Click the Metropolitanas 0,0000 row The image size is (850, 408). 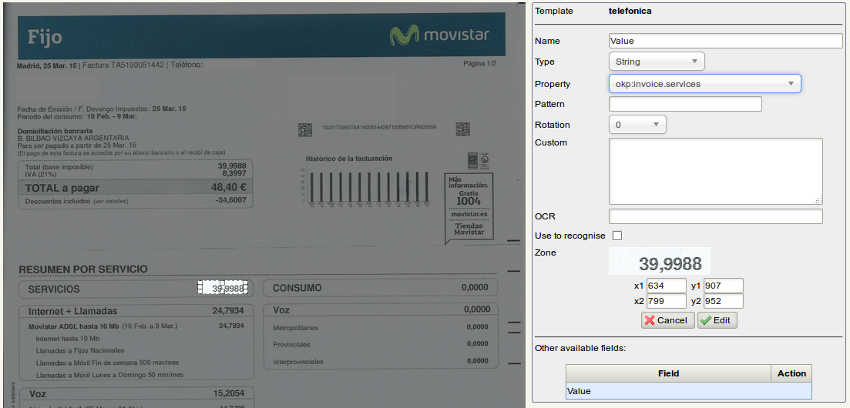tap(380, 327)
